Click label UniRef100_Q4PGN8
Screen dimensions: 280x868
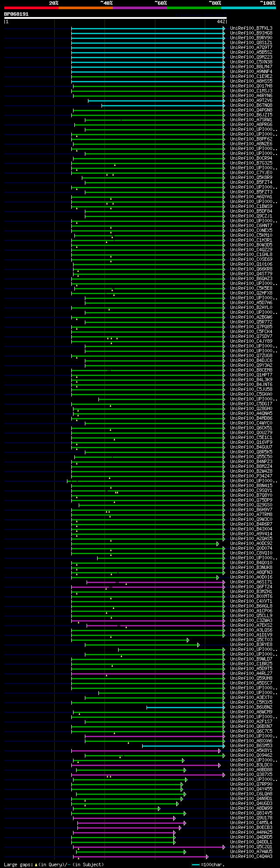[251, 110]
